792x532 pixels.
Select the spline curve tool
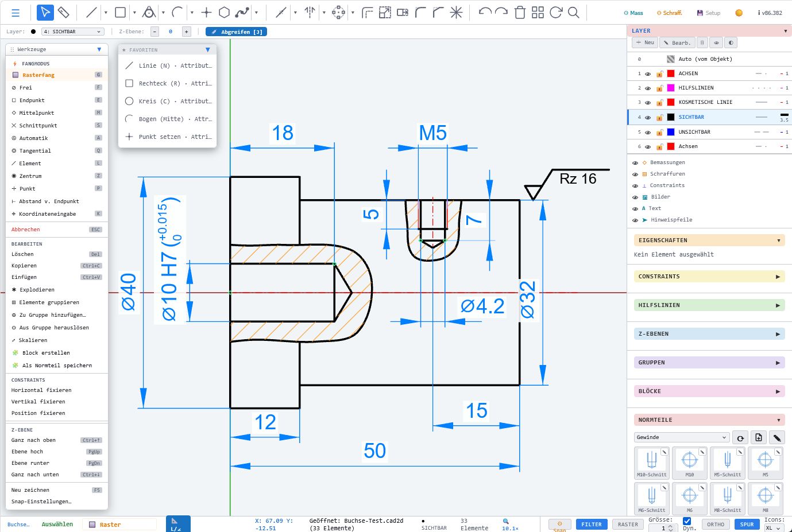(x=243, y=12)
